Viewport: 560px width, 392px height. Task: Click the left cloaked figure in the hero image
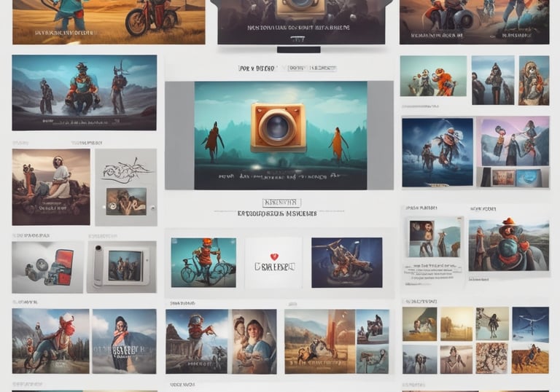213,141
